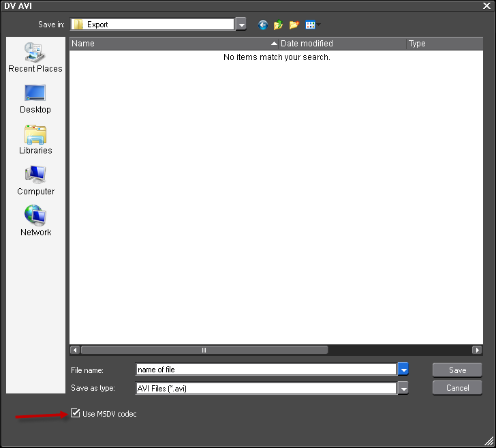This screenshot has width=496, height=448.
Task: Go up one folder level
Action: click(x=279, y=25)
